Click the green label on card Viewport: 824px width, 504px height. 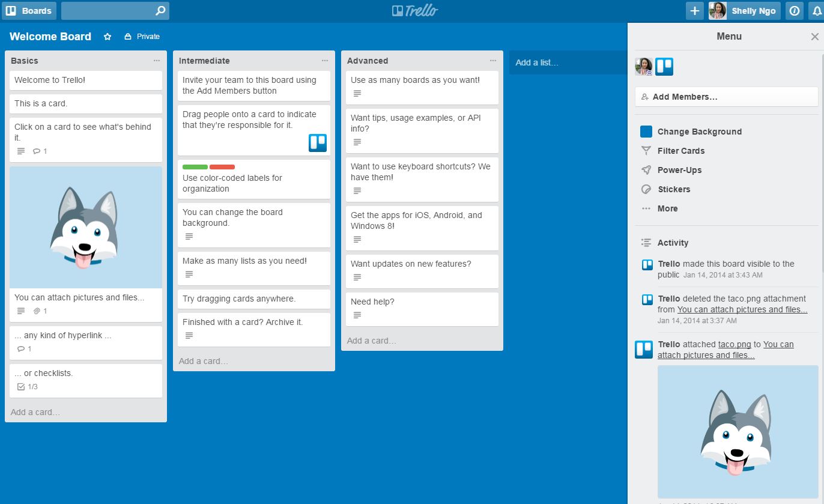click(195, 167)
